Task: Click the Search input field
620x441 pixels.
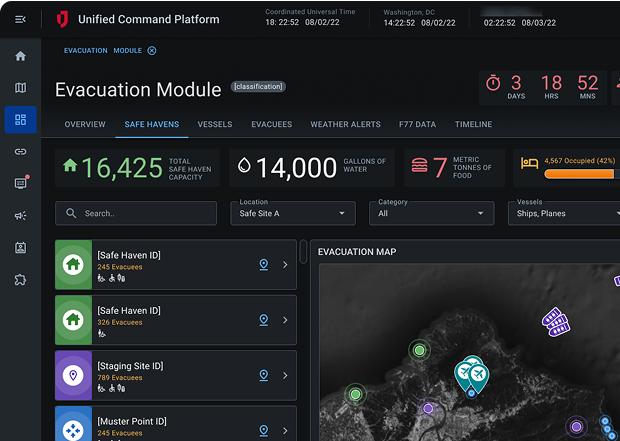Action: (x=136, y=213)
